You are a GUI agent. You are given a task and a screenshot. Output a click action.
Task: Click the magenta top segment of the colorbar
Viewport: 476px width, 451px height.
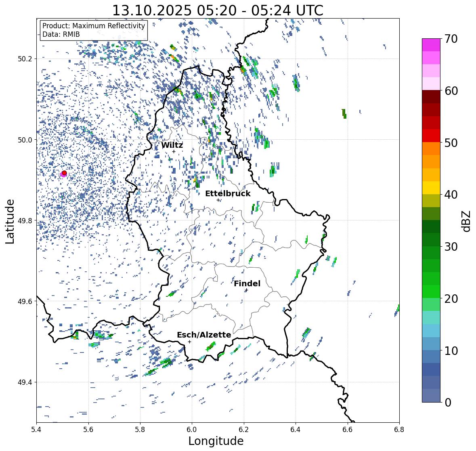click(x=431, y=45)
